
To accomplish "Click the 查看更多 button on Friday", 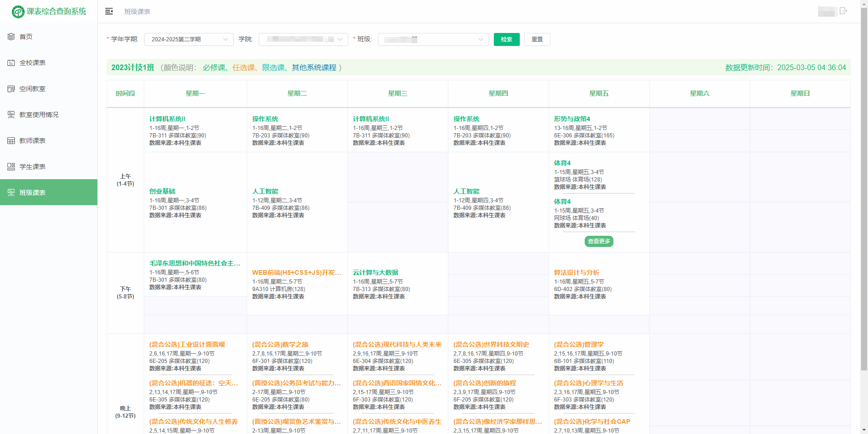I will point(599,241).
